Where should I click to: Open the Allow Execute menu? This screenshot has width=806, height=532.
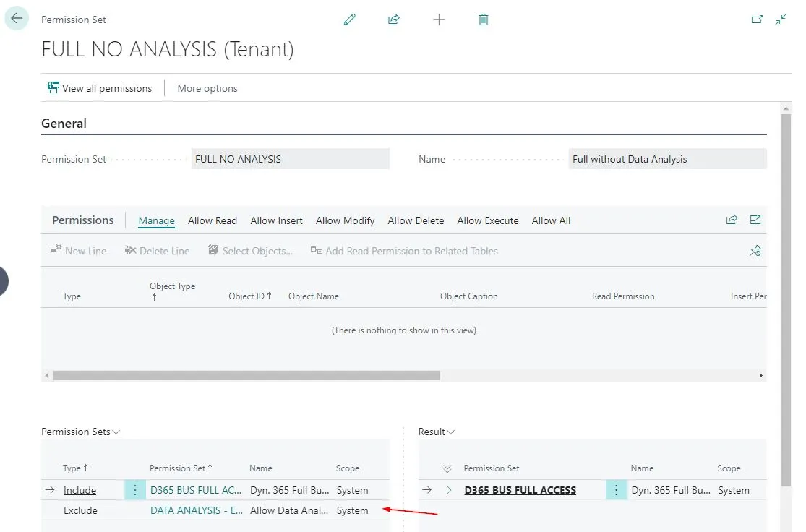click(x=487, y=220)
